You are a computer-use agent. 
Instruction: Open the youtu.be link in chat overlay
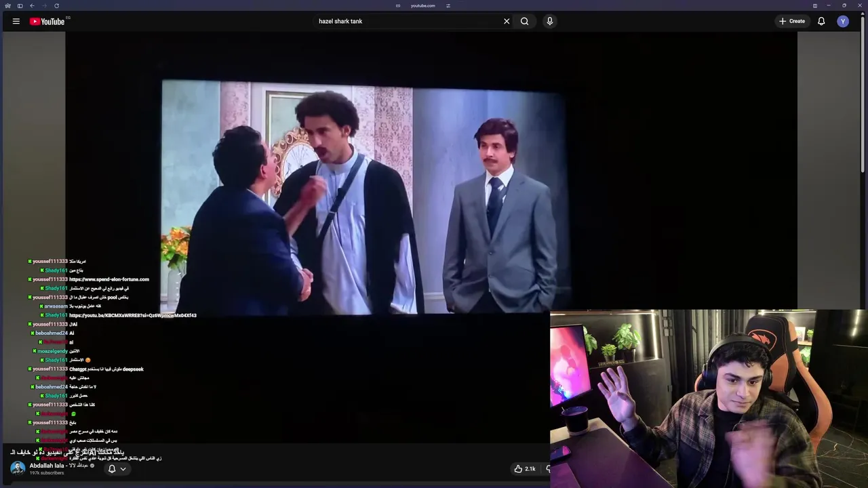(x=133, y=315)
